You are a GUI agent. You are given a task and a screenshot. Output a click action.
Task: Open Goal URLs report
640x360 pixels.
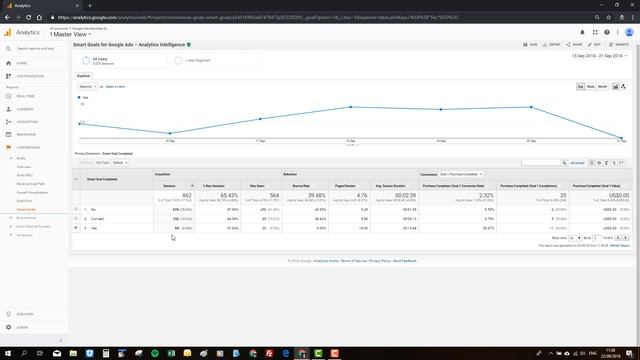click(24, 176)
